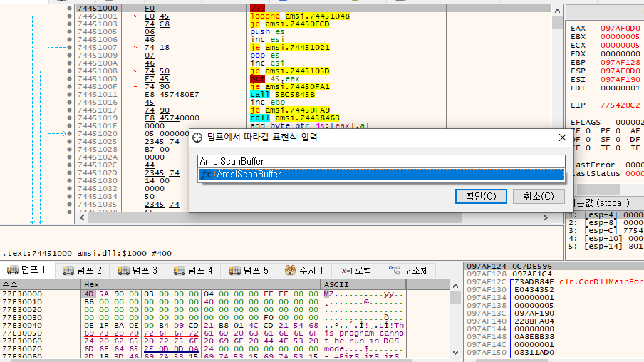
Task: Toggle breakpoint dot at address 74451003
Action: pos(69,24)
